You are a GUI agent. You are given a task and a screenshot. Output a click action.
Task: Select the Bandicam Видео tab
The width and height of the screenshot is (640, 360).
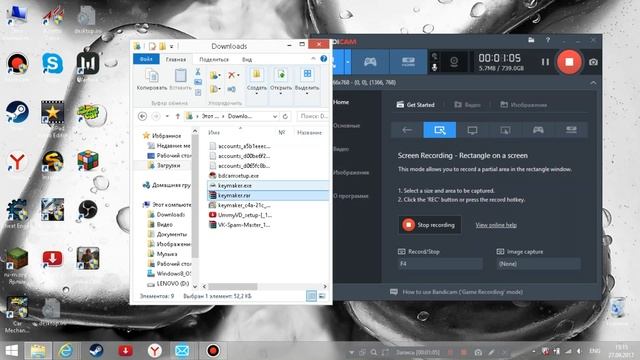(468, 105)
